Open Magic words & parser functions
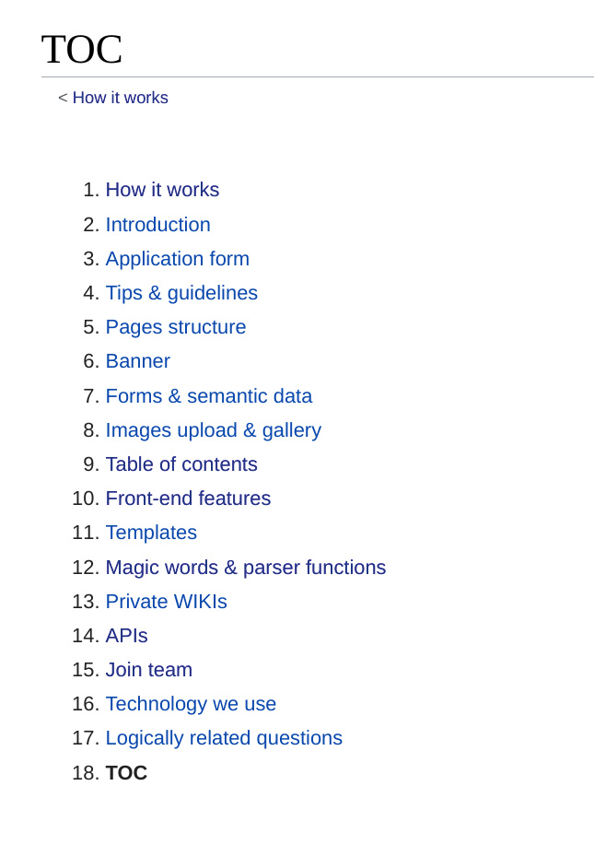Image resolution: width=594 pixels, height=868 pixels. point(245,568)
